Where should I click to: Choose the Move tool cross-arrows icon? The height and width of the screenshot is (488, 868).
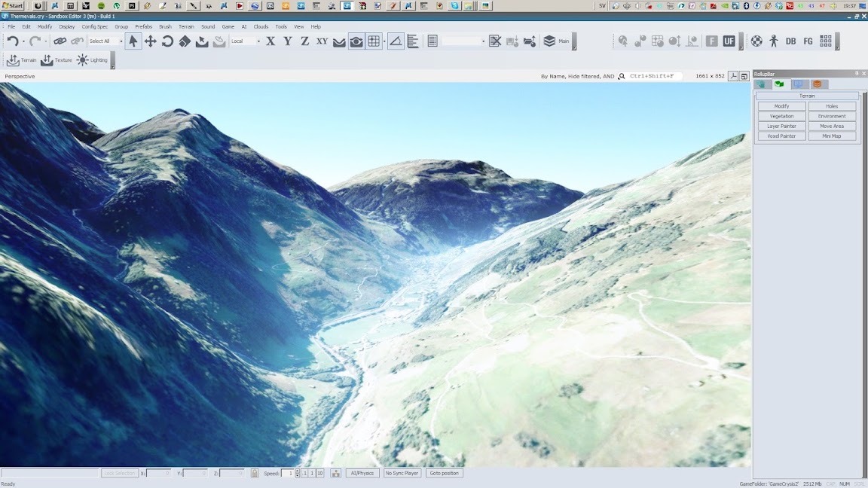tap(150, 41)
